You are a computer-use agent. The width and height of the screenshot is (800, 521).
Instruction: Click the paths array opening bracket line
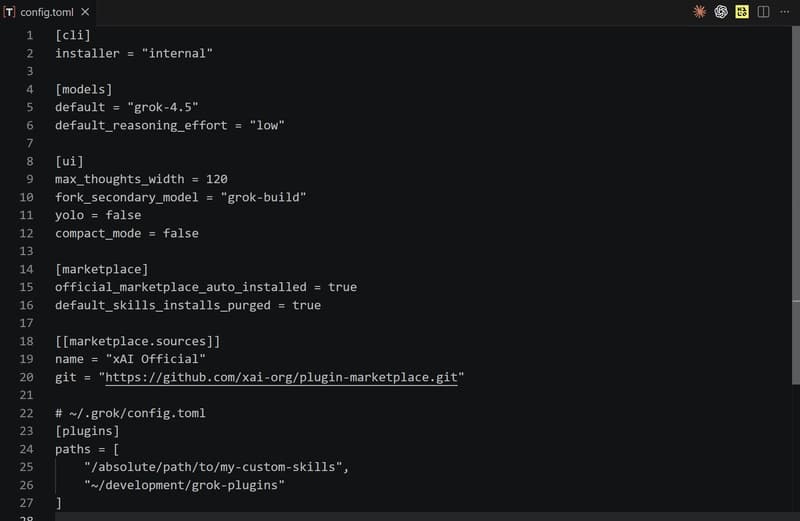87,449
